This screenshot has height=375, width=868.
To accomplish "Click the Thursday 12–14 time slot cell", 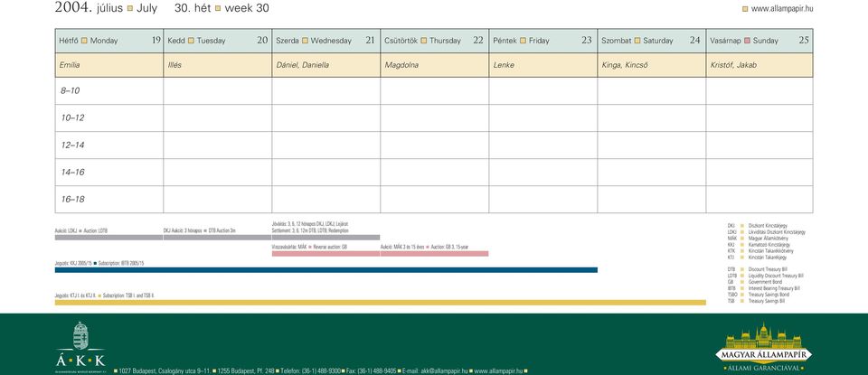I will coord(435,145).
